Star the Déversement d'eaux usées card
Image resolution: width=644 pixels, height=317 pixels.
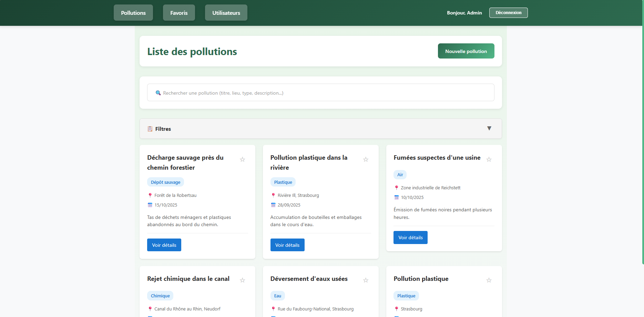coord(366,280)
